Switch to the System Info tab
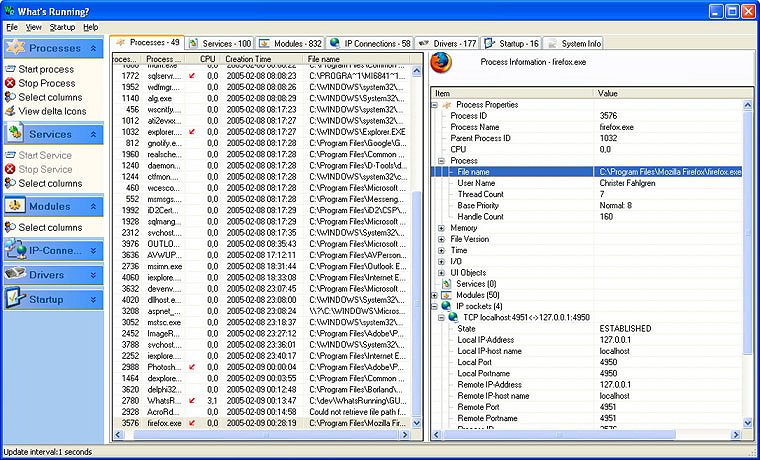The image size is (760, 460). click(x=573, y=44)
